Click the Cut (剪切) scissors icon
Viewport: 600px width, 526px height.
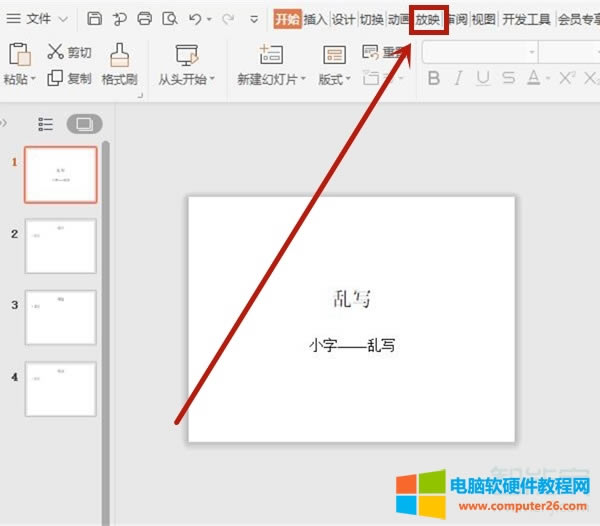[55, 53]
